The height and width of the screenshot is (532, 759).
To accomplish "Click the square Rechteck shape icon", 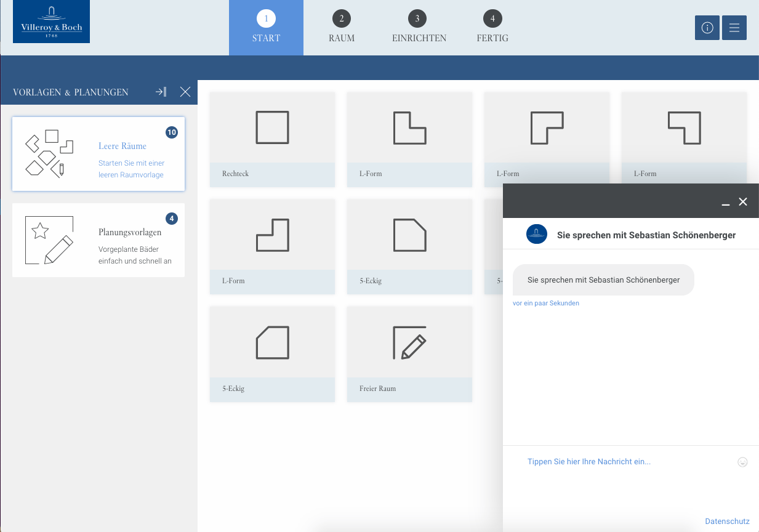I will click(272, 127).
